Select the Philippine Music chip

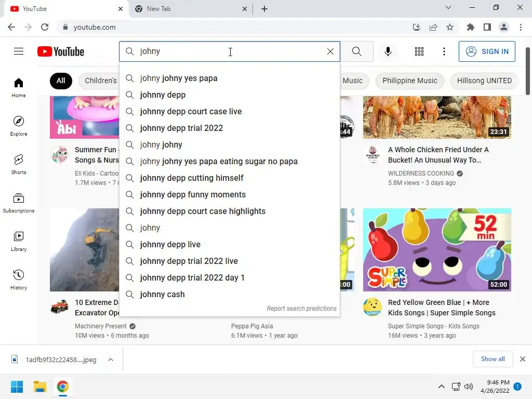(409, 81)
